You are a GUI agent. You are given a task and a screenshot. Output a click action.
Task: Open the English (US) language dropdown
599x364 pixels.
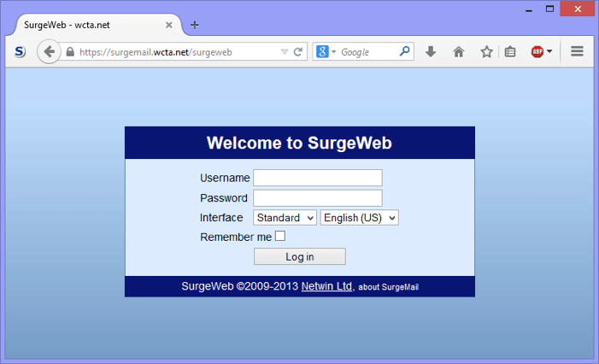(x=360, y=218)
